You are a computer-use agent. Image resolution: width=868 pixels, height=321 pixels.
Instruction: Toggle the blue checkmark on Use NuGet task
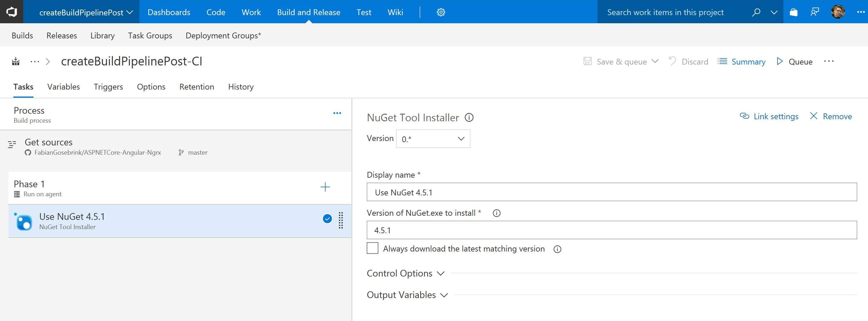click(327, 219)
